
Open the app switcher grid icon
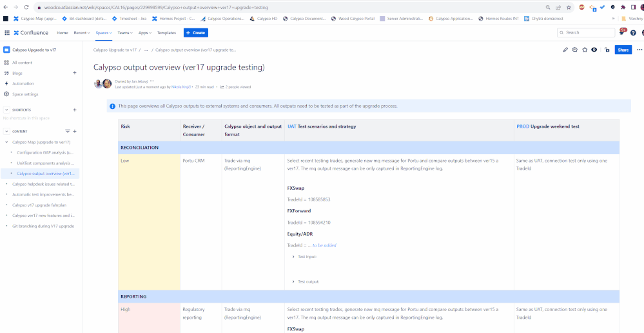coord(7,32)
